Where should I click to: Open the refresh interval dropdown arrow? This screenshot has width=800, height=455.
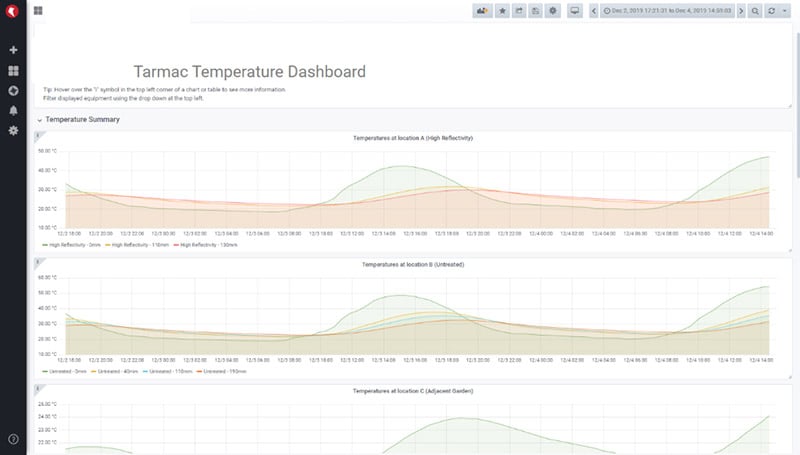[787, 10]
